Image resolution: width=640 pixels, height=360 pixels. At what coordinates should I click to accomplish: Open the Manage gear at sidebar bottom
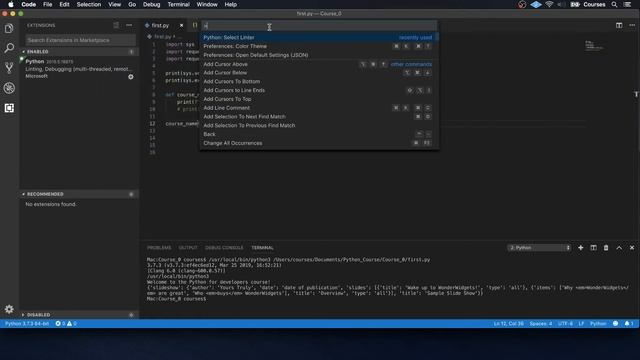tap(9, 309)
